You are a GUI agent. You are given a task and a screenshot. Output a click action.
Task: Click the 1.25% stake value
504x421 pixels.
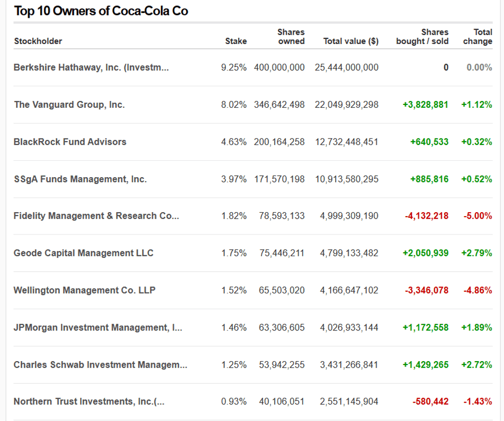click(234, 365)
